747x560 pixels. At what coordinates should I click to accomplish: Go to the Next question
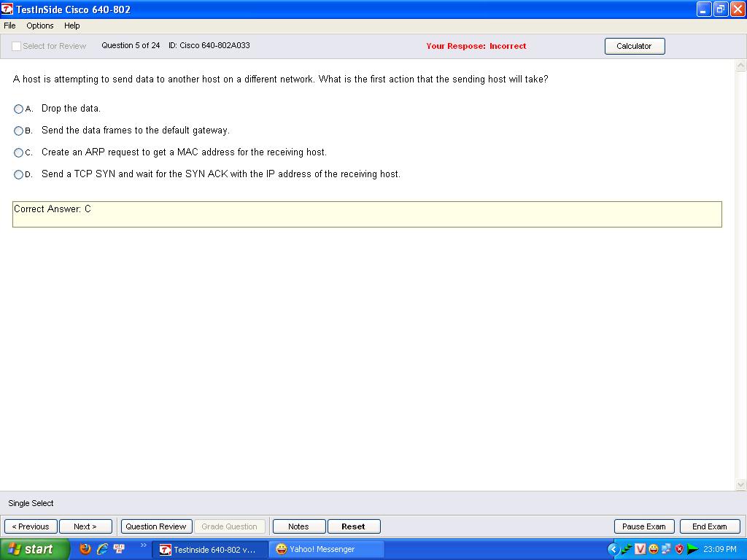[x=85, y=526]
